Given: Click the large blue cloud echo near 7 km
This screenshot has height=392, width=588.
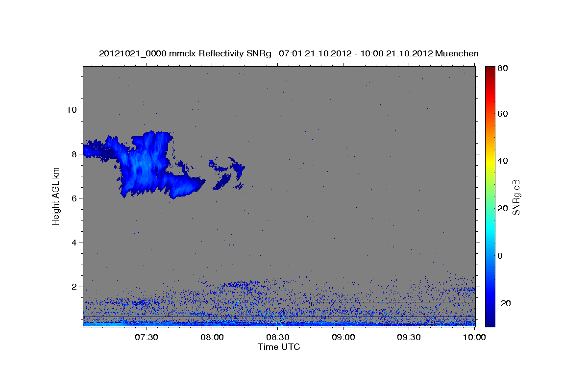Looking at the screenshot, I should point(145,166).
